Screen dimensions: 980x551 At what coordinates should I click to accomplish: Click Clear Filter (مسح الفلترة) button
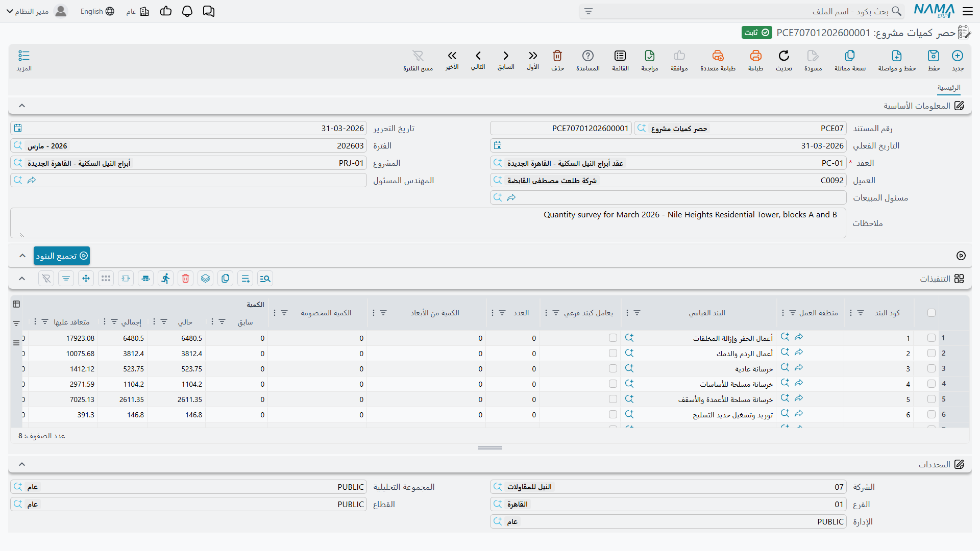click(418, 60)
